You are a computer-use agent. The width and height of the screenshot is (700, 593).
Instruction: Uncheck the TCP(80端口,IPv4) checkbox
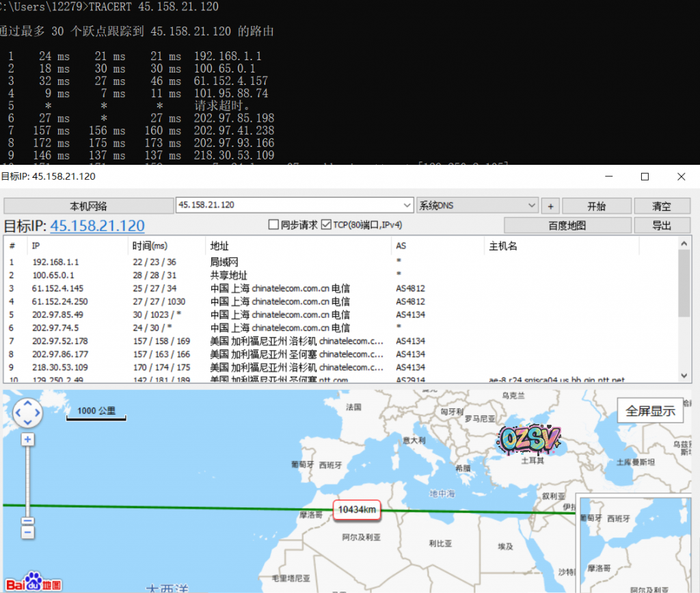click(326, 224)
